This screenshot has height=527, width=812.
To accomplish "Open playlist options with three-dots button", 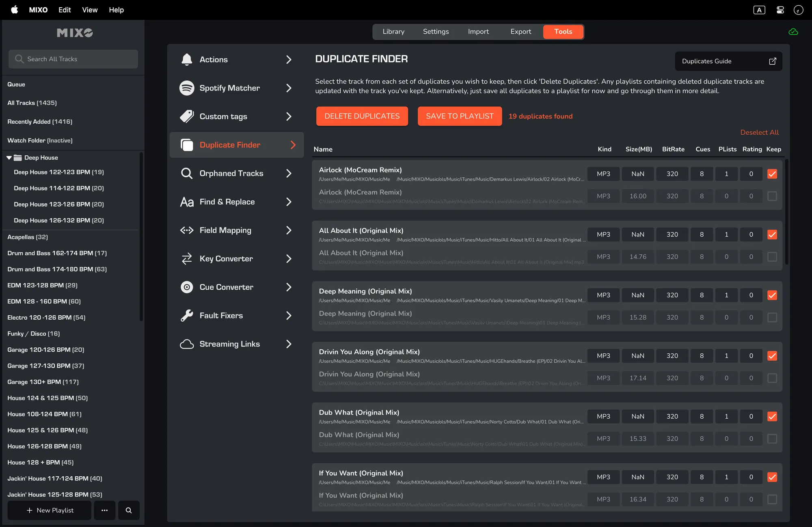I will (104, 510).
